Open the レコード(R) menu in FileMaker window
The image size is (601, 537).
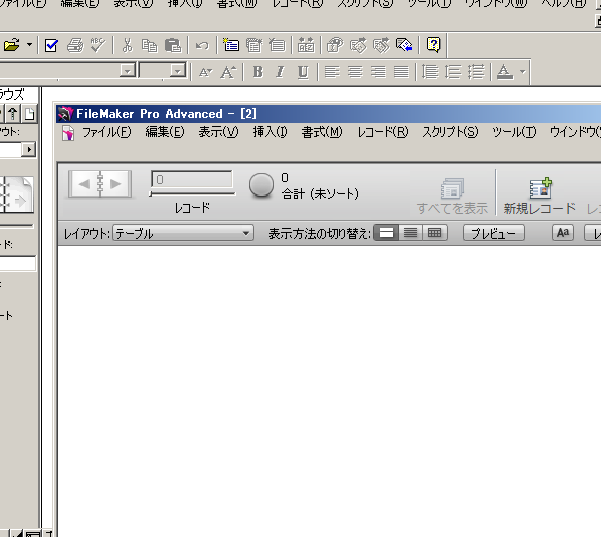382,132
